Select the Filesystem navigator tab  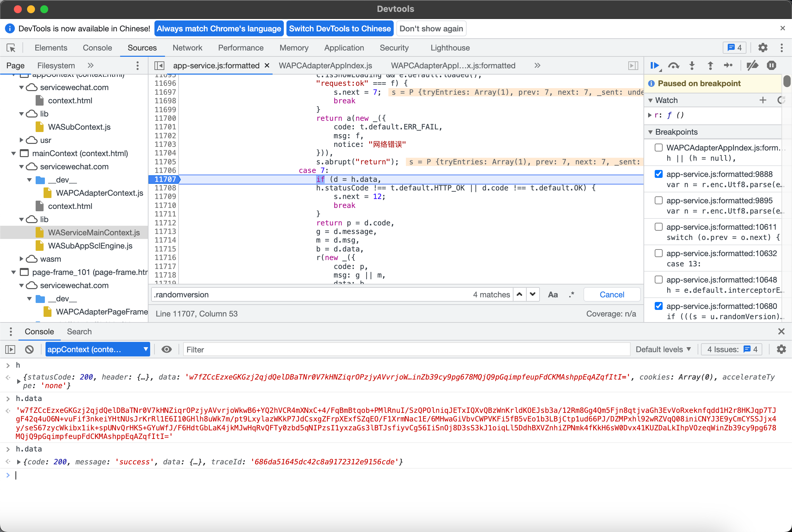(56, 65)
